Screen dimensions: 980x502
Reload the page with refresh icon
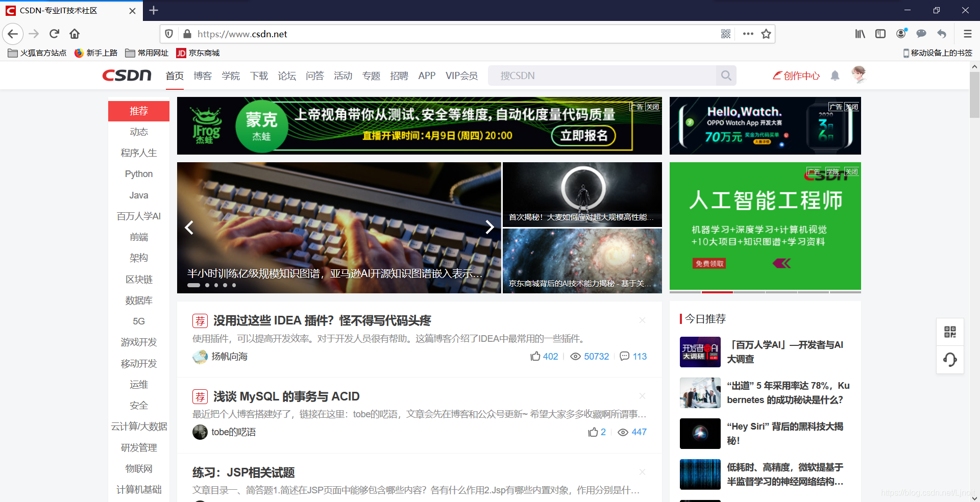(54, 34)
